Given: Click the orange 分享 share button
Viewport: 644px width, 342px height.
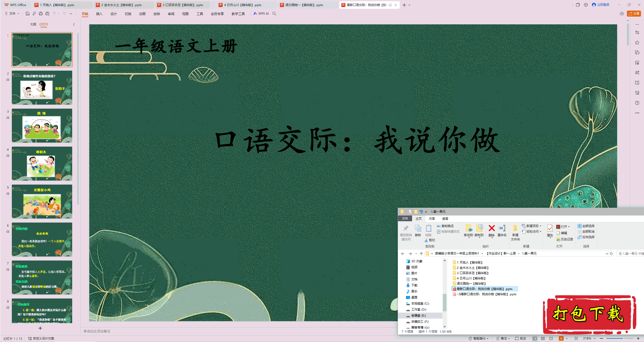Looking at the screenshot, I should point(634,14).
